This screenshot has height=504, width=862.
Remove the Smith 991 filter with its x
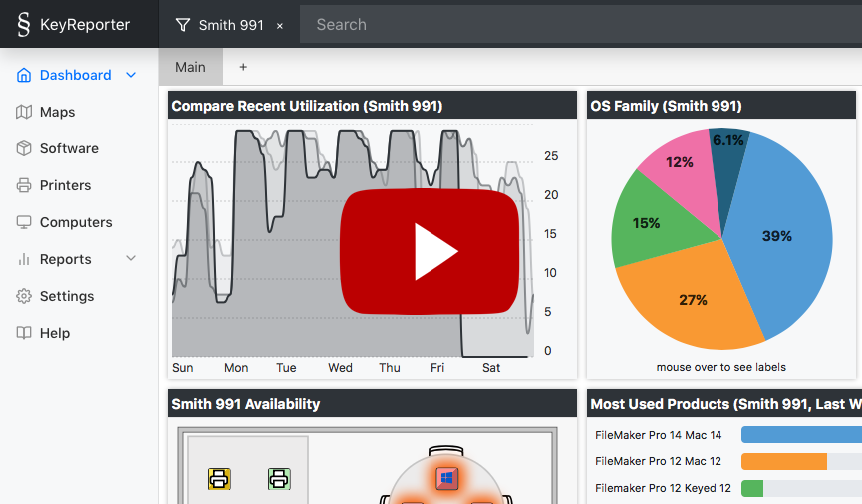pyautogui.click(x=280, y=26)
